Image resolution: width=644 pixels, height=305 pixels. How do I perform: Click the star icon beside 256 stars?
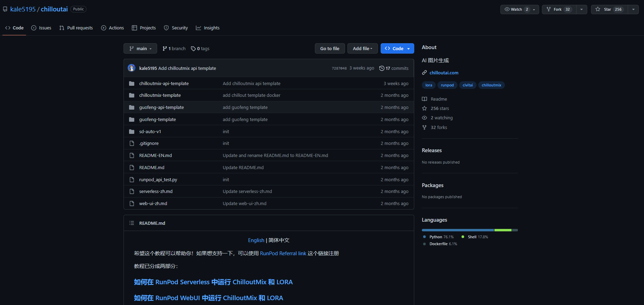click(x=424, y=108)
